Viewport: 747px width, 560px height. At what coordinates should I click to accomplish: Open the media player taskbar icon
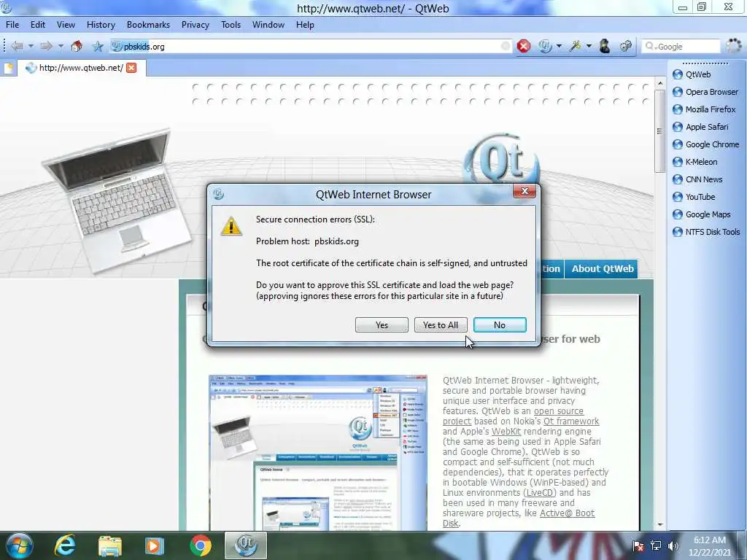pos(154,545)
